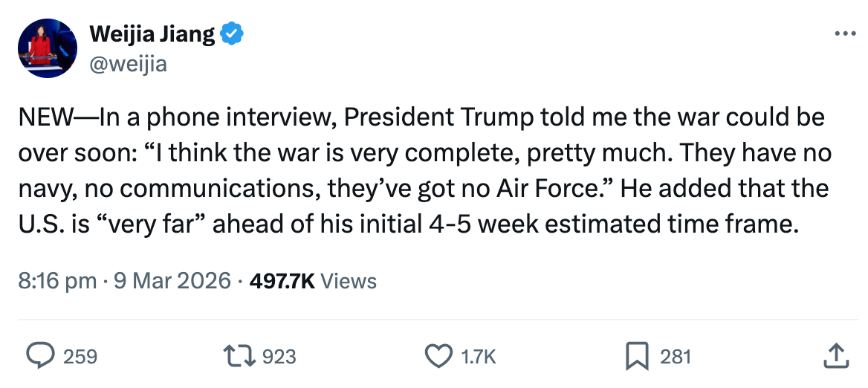The height and width of the screenshot is (388, 868).
Task: Bookmark the post with the bookmark icon
Action: pos(637,356)
